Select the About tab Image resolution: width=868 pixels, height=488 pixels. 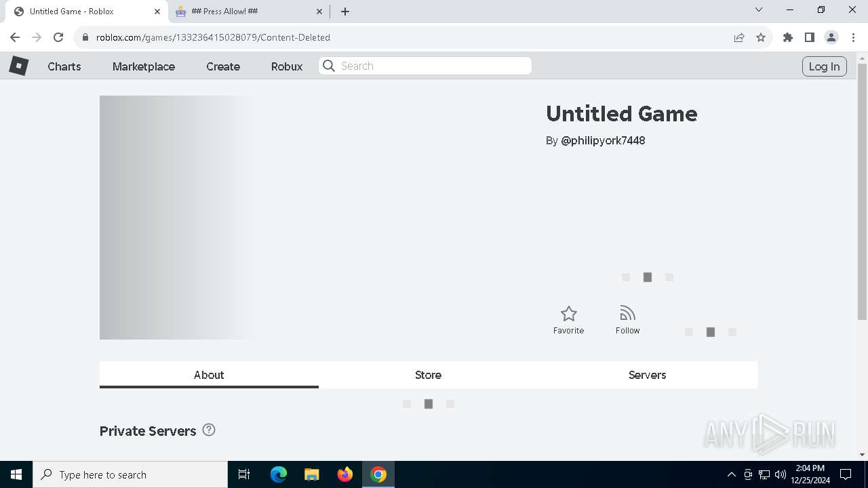tap(209, 375)
